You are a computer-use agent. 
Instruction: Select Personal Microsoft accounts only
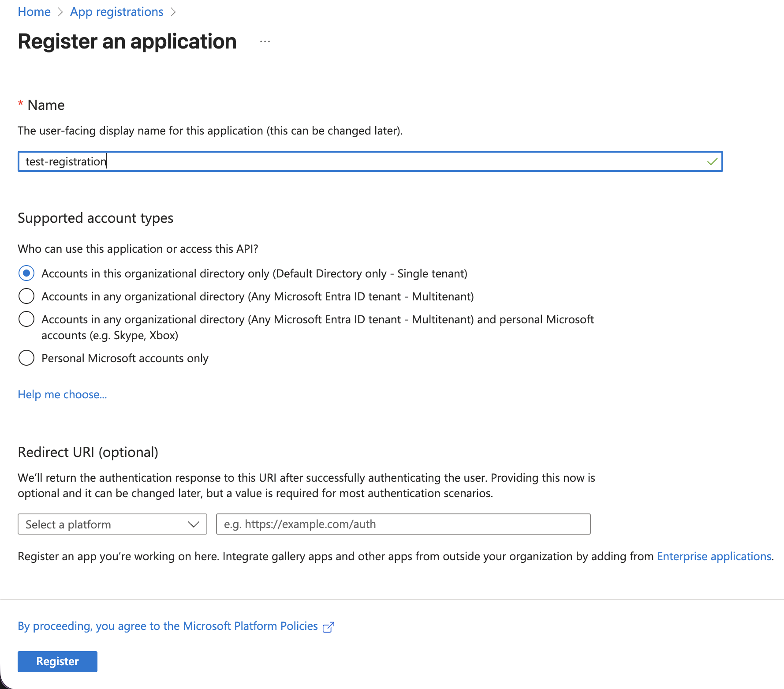pyautogui.click(x=26, y=358)
